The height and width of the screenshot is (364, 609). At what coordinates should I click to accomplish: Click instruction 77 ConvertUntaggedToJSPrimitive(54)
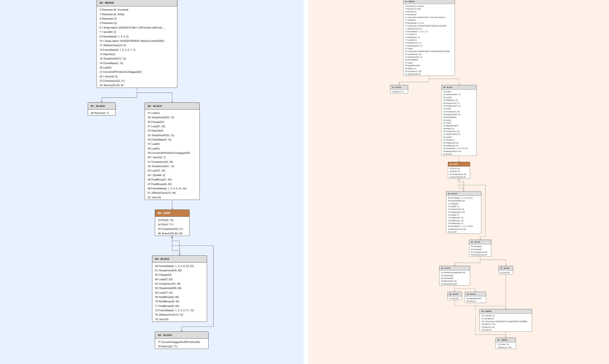(179, 342)
